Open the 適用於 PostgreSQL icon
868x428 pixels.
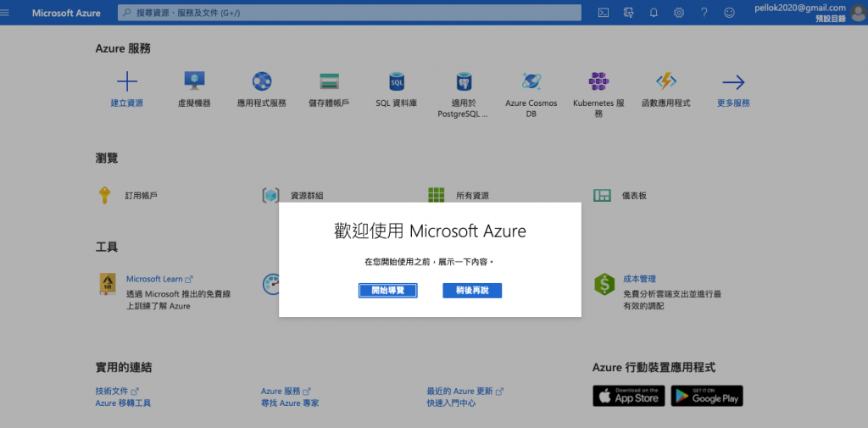464,81
